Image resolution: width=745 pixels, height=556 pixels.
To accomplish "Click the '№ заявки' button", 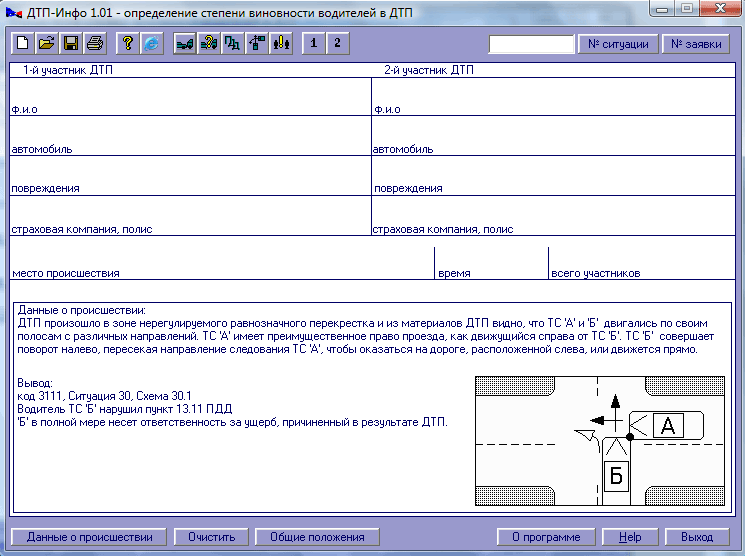I will (696, 44).
